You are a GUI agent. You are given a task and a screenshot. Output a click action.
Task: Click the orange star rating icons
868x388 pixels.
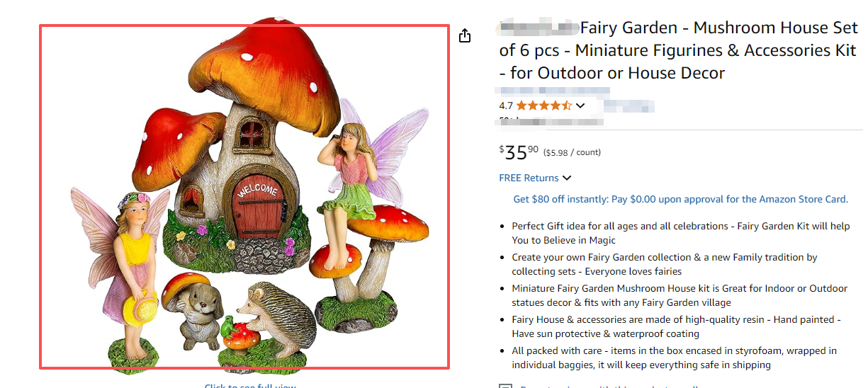[543, 105]
